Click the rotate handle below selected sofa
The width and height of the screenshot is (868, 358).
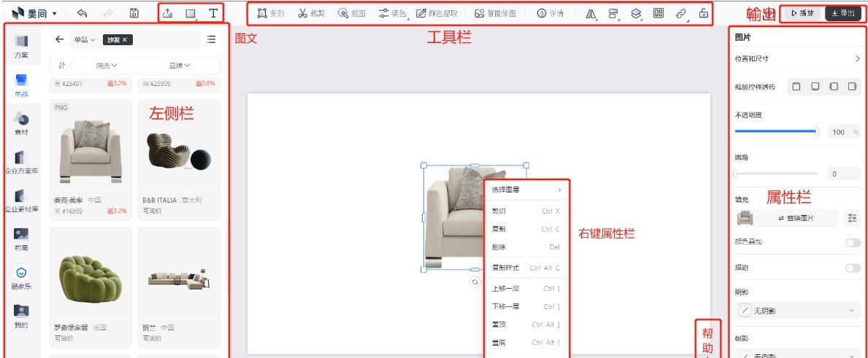475,281
